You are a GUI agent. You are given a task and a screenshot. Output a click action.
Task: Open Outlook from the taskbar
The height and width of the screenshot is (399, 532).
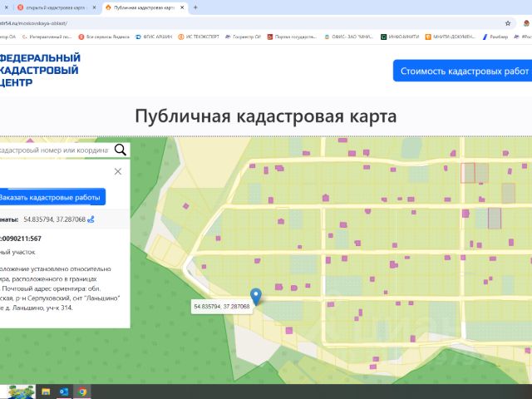click(64, 392)
